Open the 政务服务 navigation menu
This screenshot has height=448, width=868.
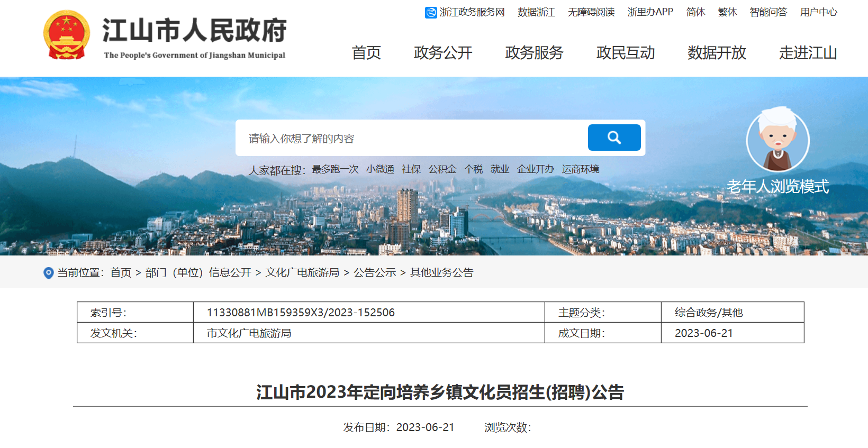pyautogui.click(x=534, y=53)
